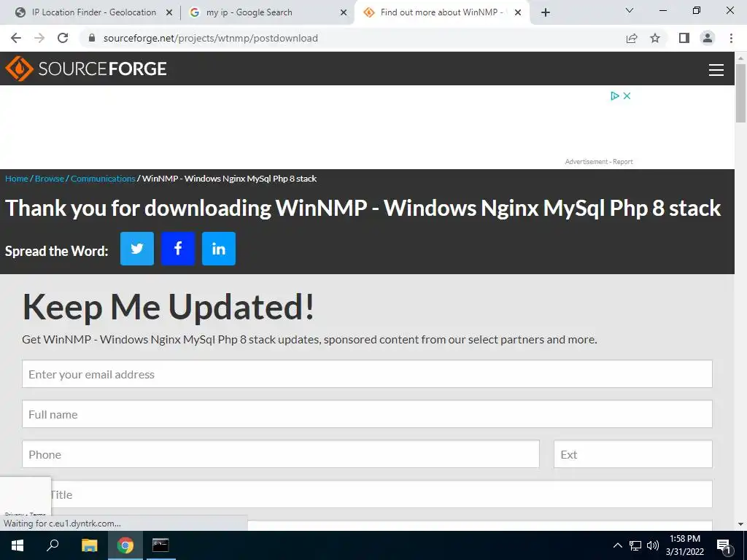
Task: Go back to the previous page
Action: tap(16, 38)
